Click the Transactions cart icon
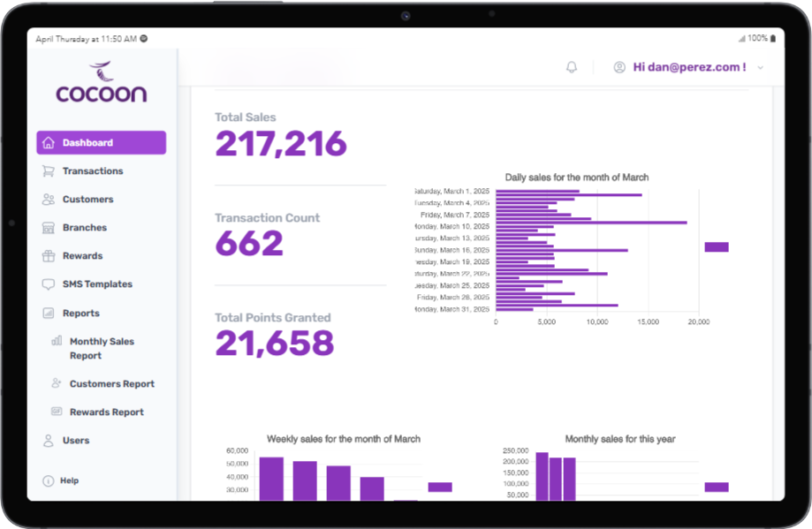812x529 pixels. pyautogui.click(x=49, y=171)
